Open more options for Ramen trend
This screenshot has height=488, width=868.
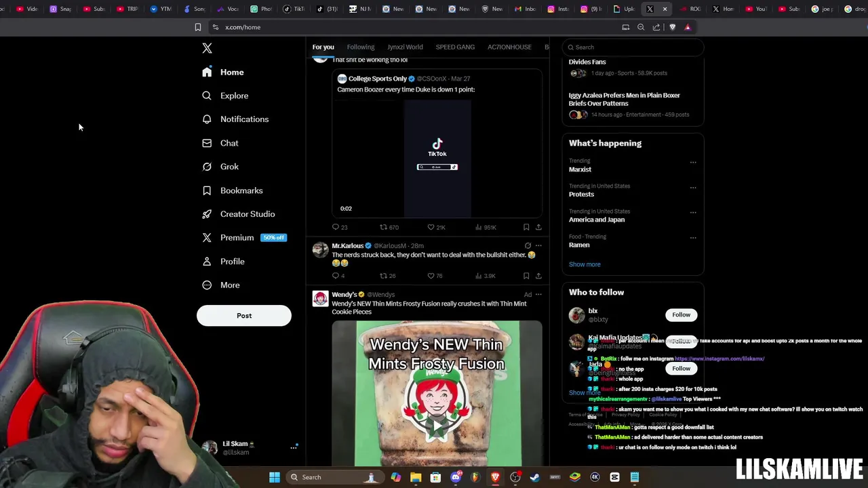point(693,237)
